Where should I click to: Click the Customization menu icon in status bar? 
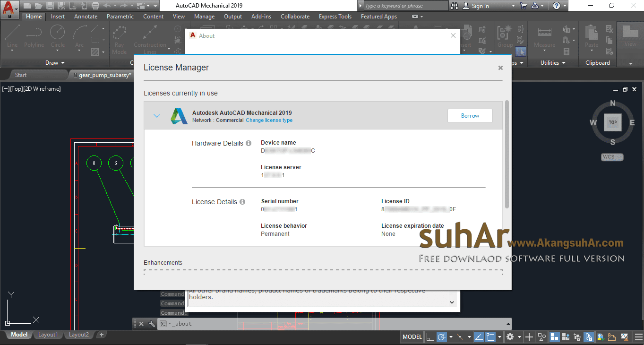(x=638, y=337)
